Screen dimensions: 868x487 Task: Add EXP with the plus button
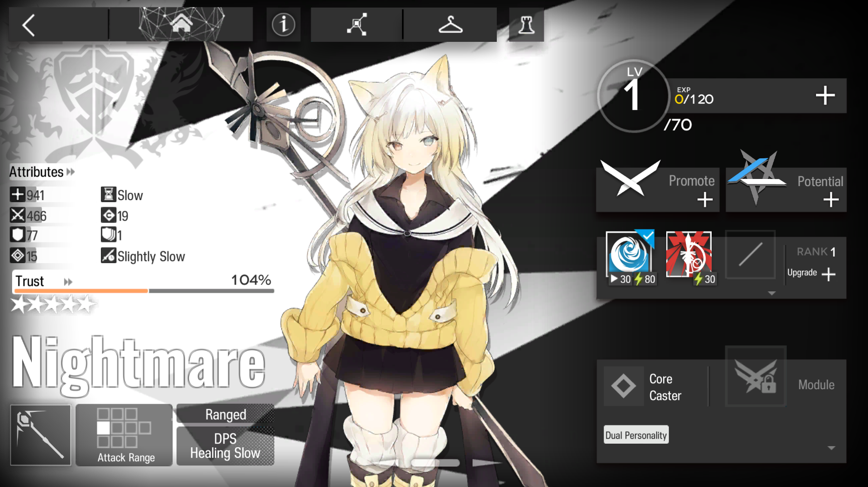(x=825, y=95)
